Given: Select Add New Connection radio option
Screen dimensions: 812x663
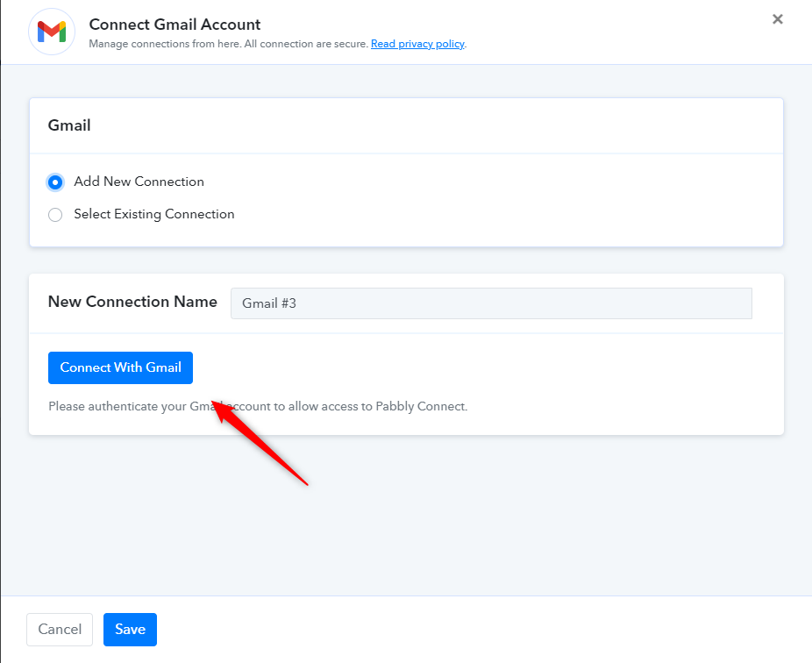Looking at the screenshot, I should point(55,182).
